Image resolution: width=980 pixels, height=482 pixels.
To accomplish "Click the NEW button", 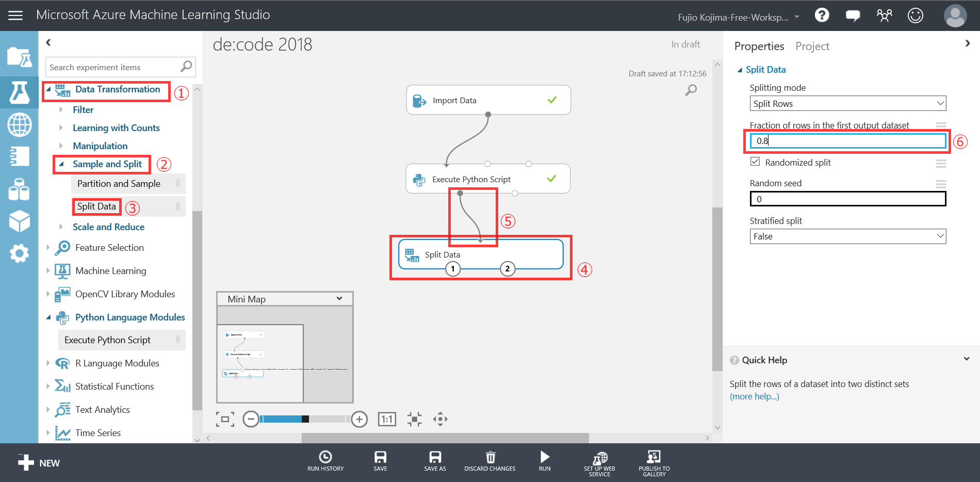I will tap(39, 463).
